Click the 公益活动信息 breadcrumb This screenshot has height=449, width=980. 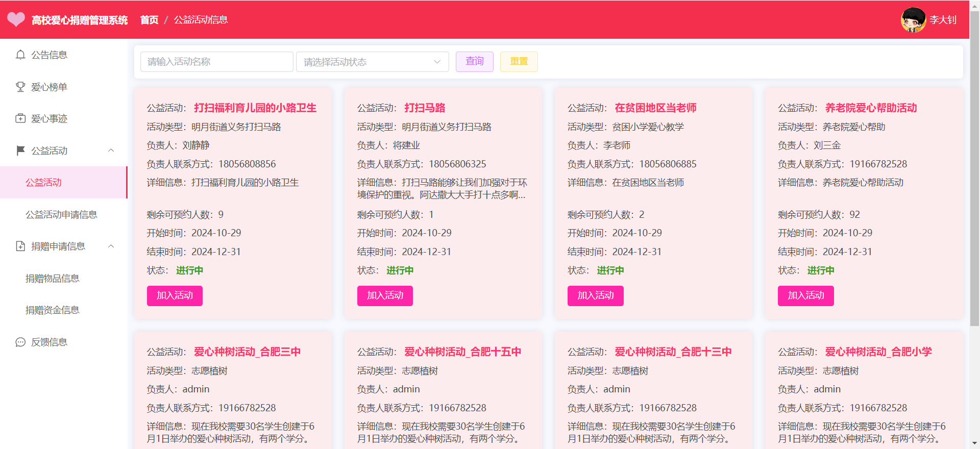coord(201,20)
